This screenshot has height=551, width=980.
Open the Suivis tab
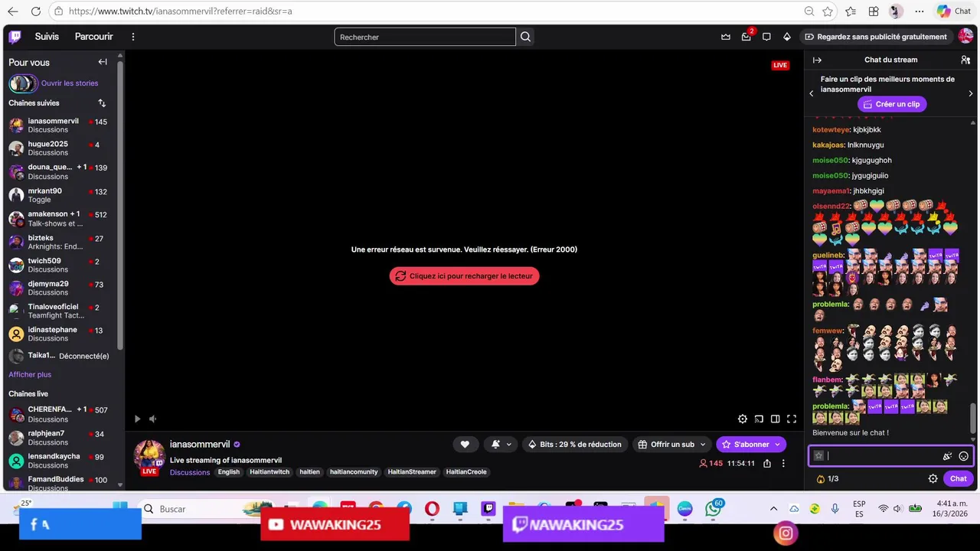47,37
